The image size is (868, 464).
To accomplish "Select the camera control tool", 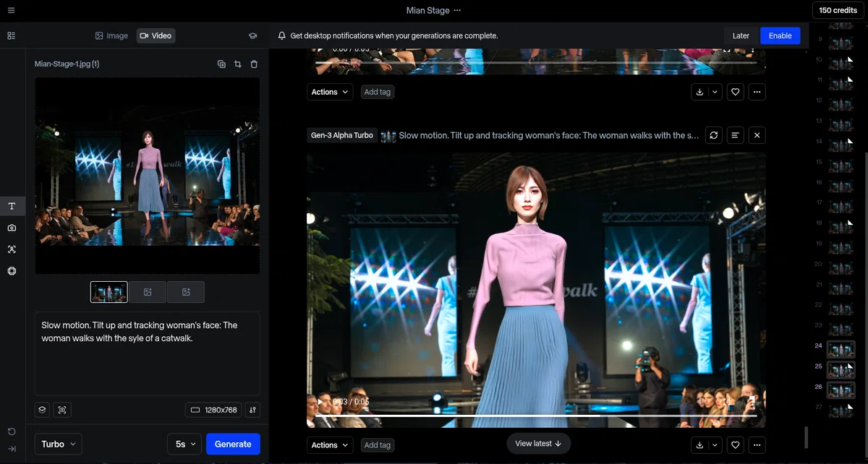I will coord(12,228).
